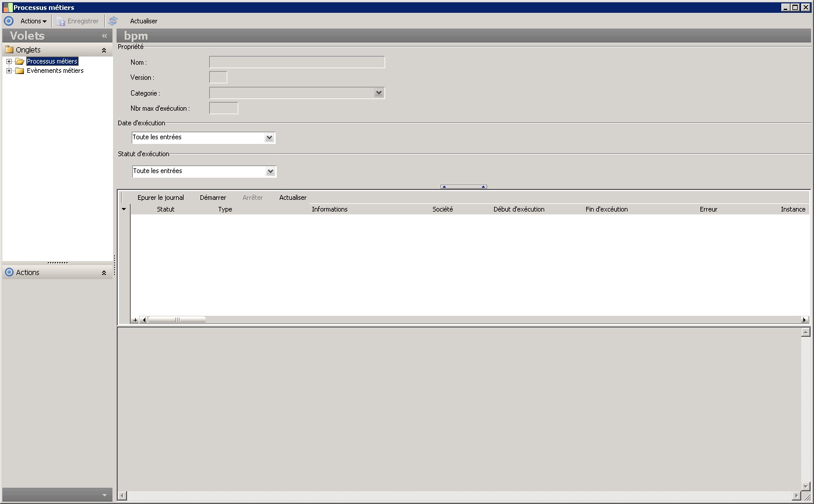Click Actualiser in the journal toolbar
Viewport: 814px width, 504px height.
click(x=293, y=198)
